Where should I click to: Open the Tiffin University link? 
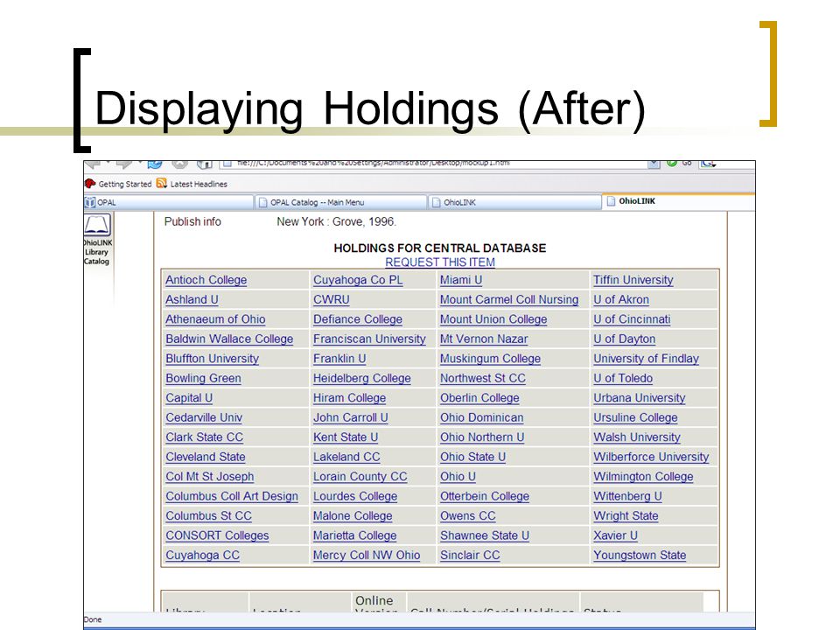click(x=633, y=280)
